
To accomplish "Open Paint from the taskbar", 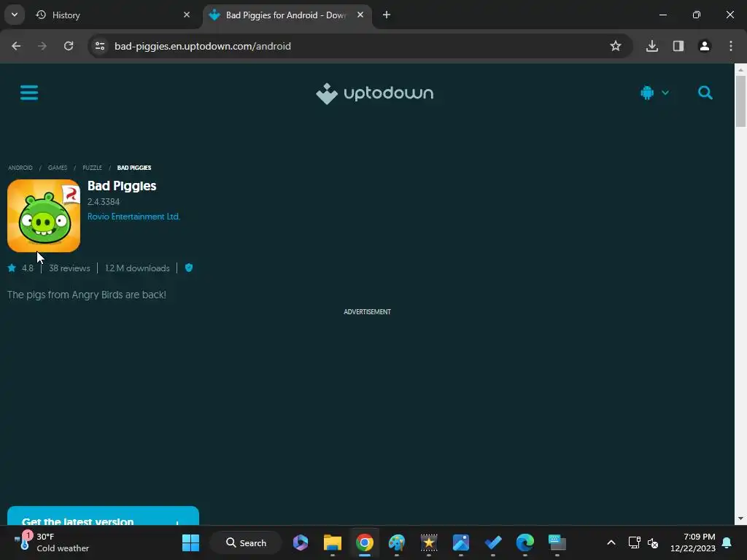I will pos(396,542).
